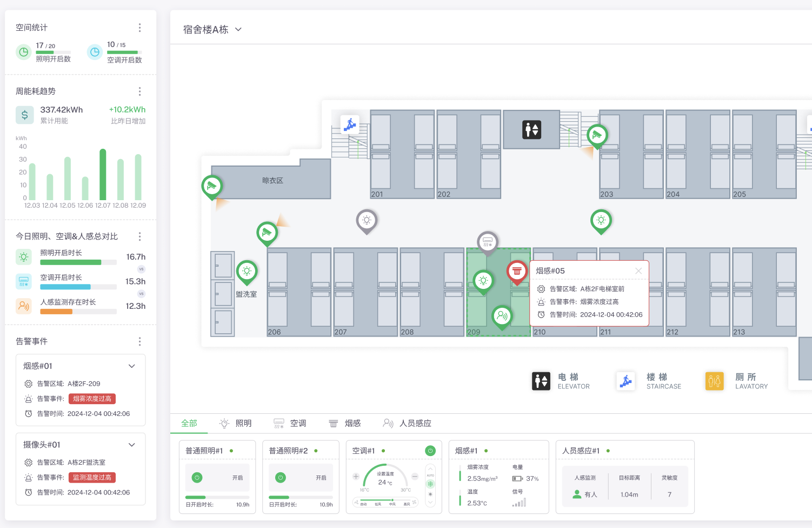This screenshot has width=812, height=528.
Task: Collapse the 烟感#01 alarm event card
Action: pos(131,366)
